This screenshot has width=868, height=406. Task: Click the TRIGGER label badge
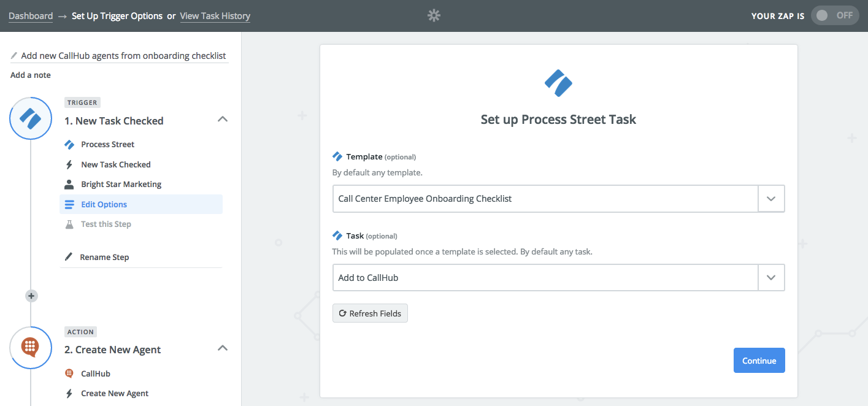point(82,102)
